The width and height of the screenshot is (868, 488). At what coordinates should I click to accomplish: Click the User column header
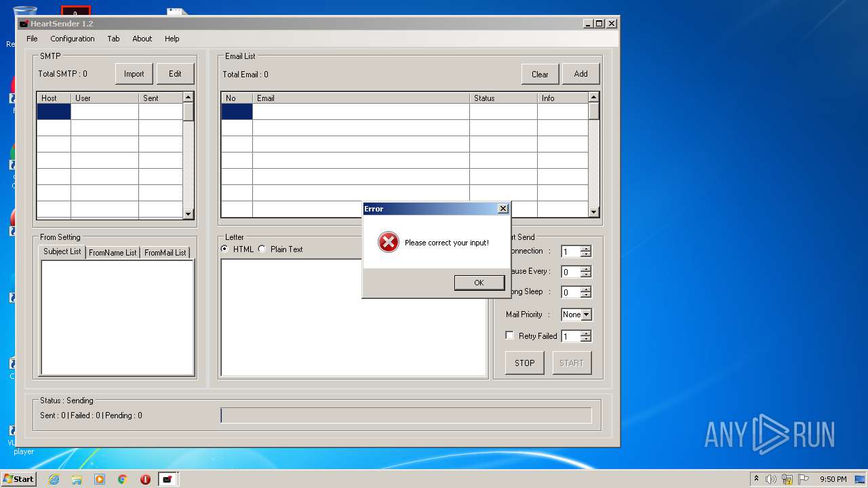(104, 98)
